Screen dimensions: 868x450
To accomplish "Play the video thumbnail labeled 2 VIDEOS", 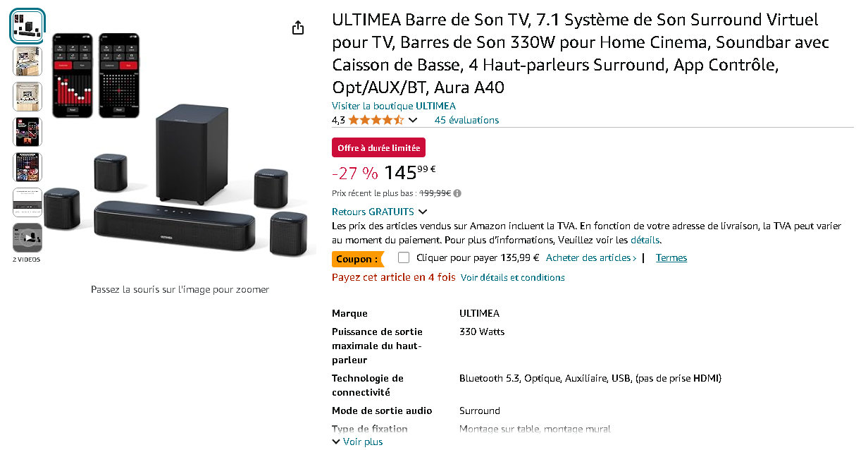I will [27, 238].
